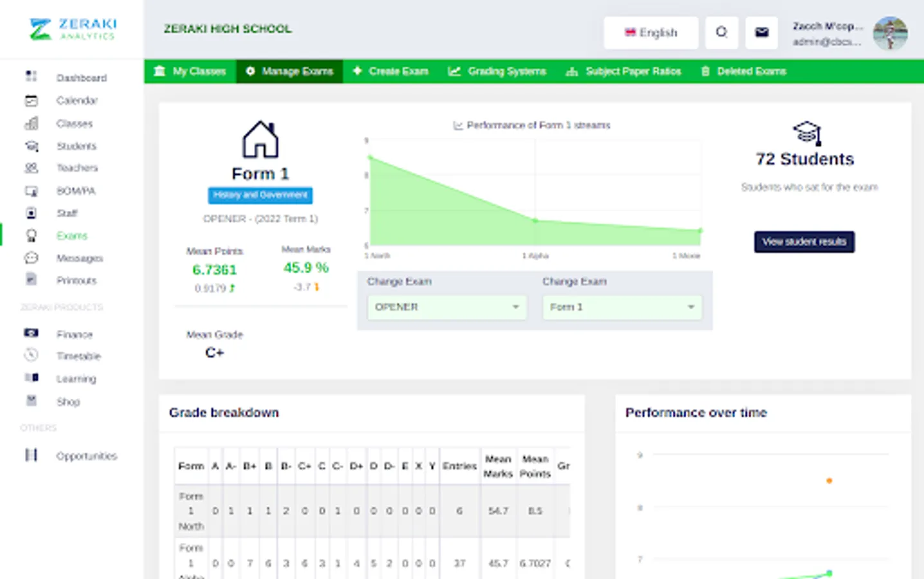
Task: Click the Timetable clock icon
Action: click(31, 355)
